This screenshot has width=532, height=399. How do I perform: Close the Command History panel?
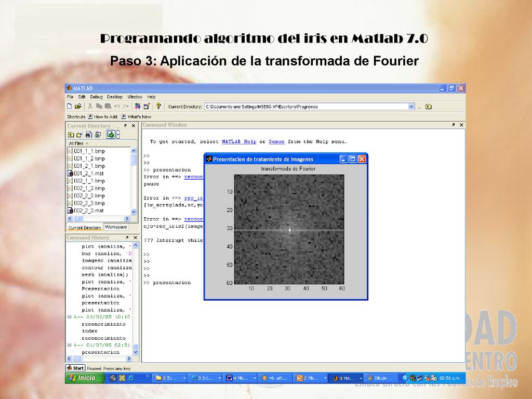(x=135, y=237)
